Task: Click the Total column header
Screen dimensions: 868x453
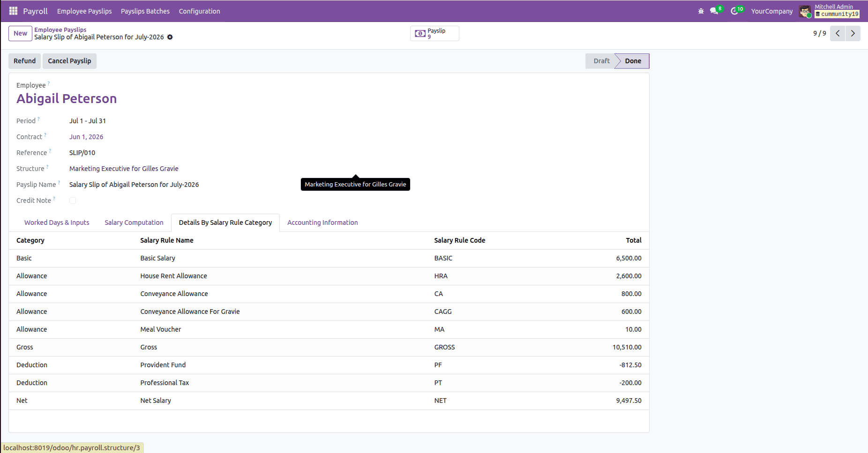Action: point(634,240)
